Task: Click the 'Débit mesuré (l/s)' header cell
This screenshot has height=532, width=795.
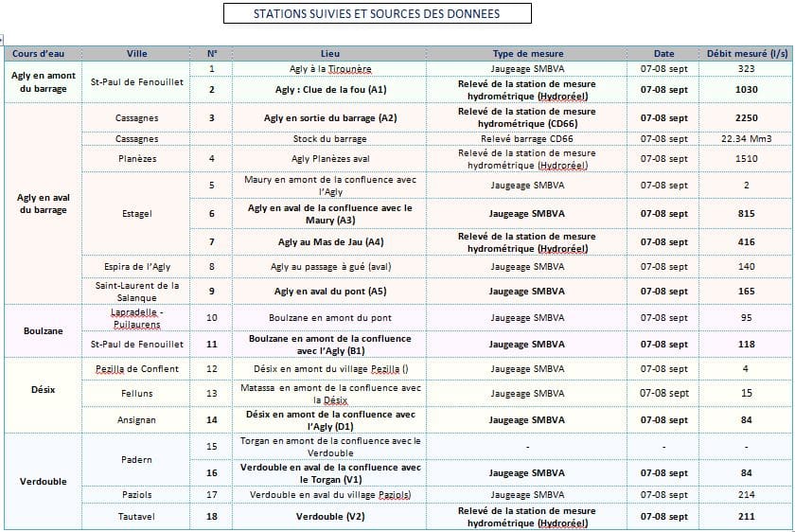Action: click(746, 54)
